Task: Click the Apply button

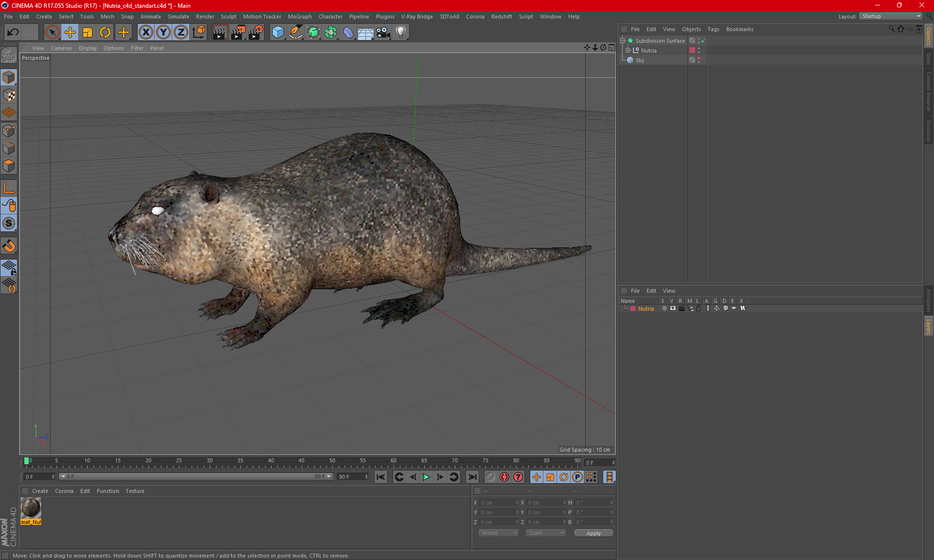Action: click(x=593, y=533)
